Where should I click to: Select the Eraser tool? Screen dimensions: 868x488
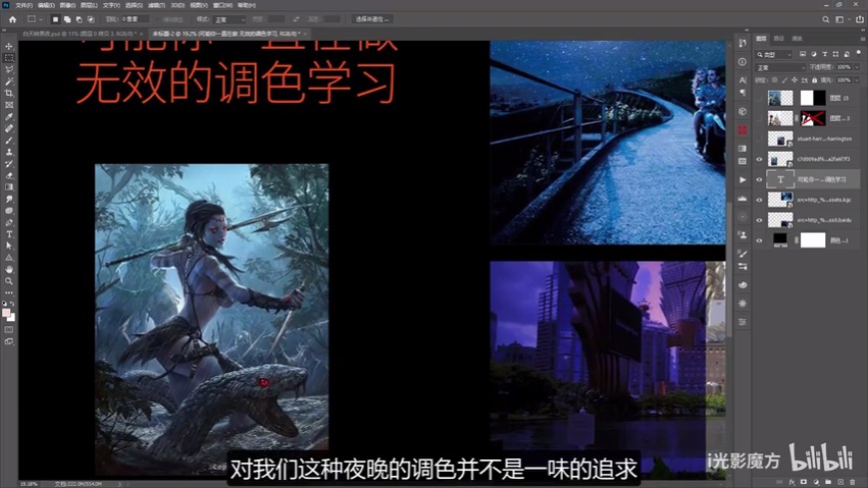tap(9, 176)
